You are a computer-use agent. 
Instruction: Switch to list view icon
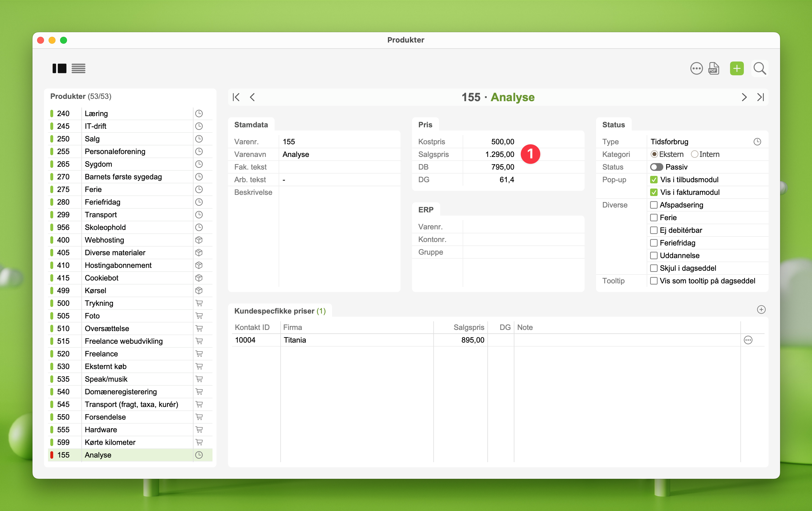pyautogui.click(x=78, y=68)
